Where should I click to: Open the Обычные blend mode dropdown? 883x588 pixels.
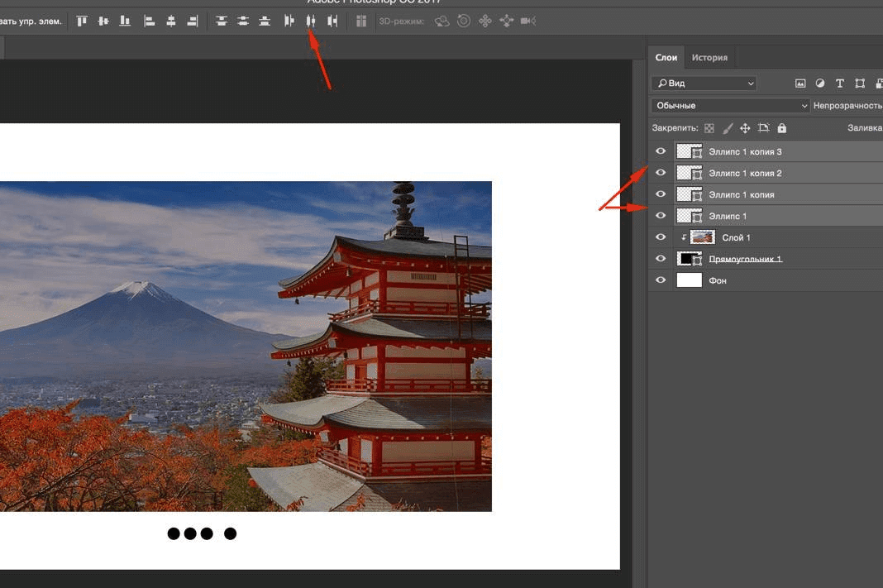point(730,106)
